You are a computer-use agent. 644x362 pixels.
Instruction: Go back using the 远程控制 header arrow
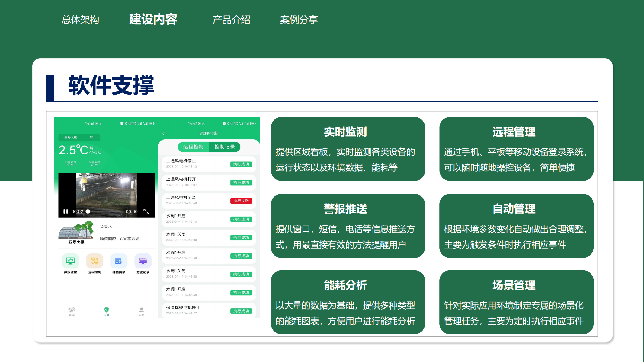(x=164, y=133)
